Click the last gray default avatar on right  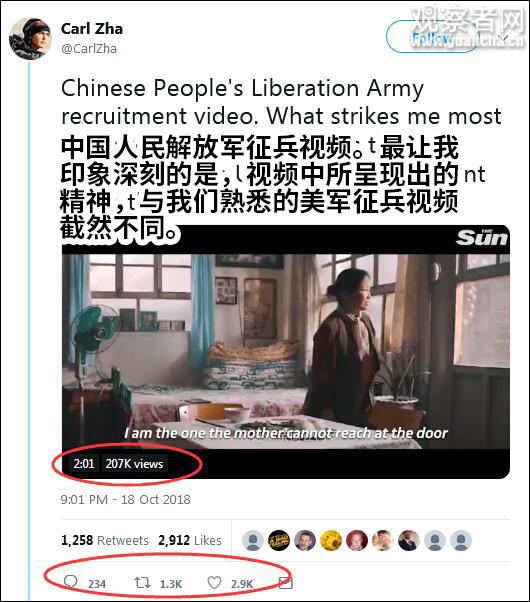tap(460, 541)
